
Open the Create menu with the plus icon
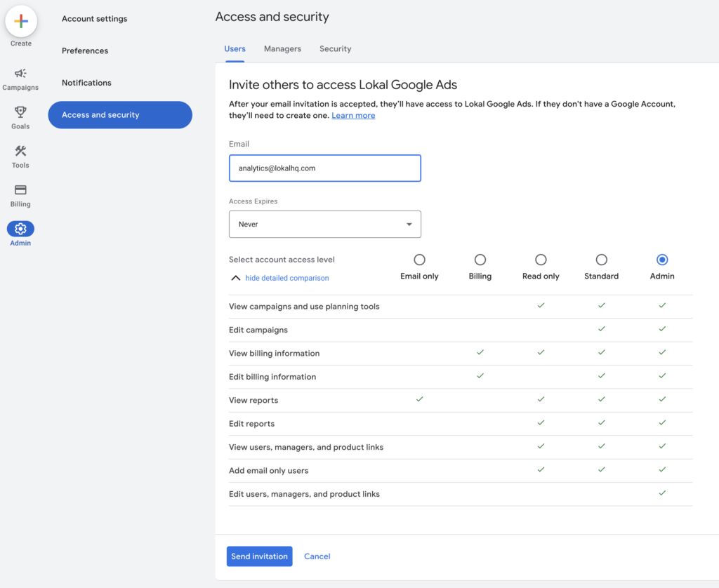tap(20, 21)
